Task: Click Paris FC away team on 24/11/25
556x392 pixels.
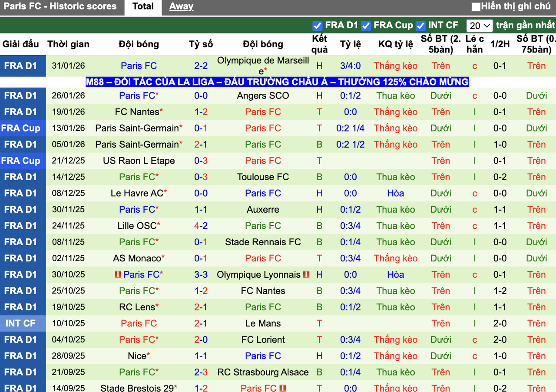Action: [x=263, y=226]
